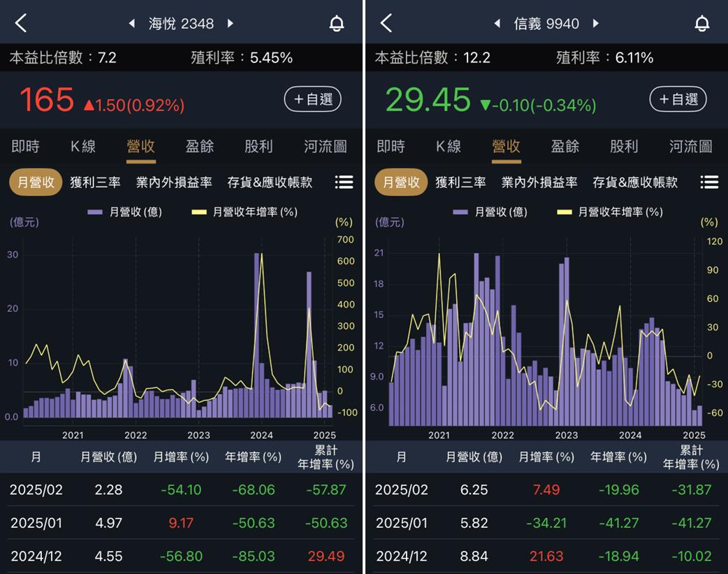
Task: Select 海悅 2025/02 年增率 -68.06
Action: [x=254, y=489]
